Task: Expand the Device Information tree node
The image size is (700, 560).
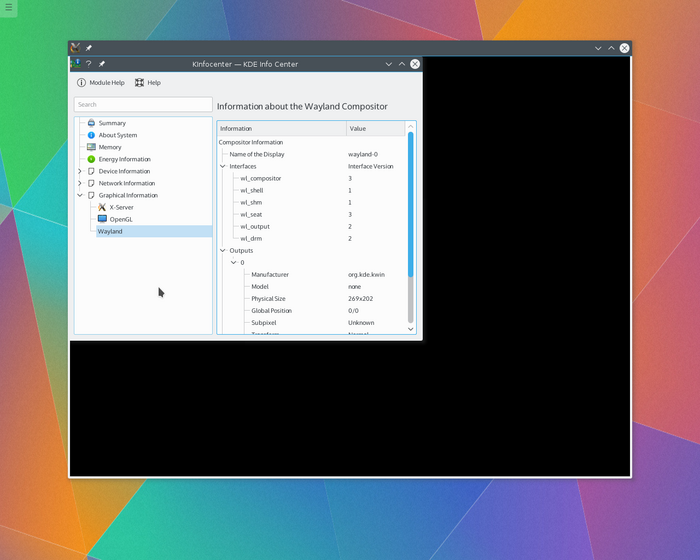Action: (79, 171)
